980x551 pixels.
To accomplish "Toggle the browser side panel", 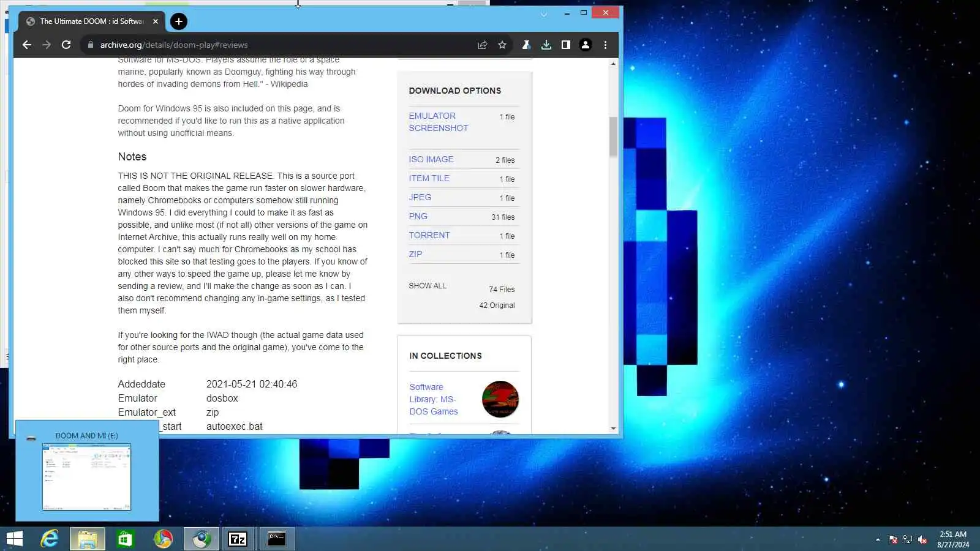I will click(x=566, y=45).
